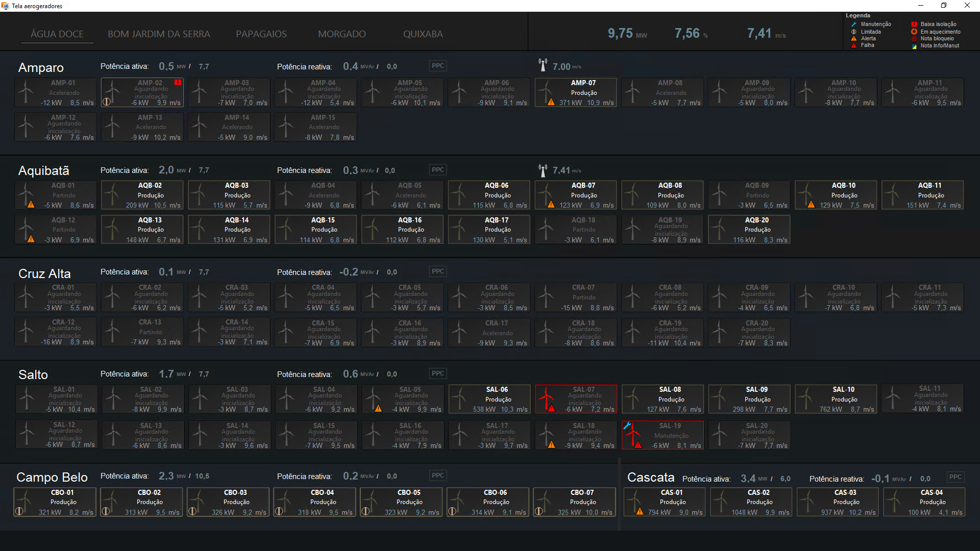Open the PAPAGAIOS tab
This screenshot has width=980, height=551.
[261, 34]
